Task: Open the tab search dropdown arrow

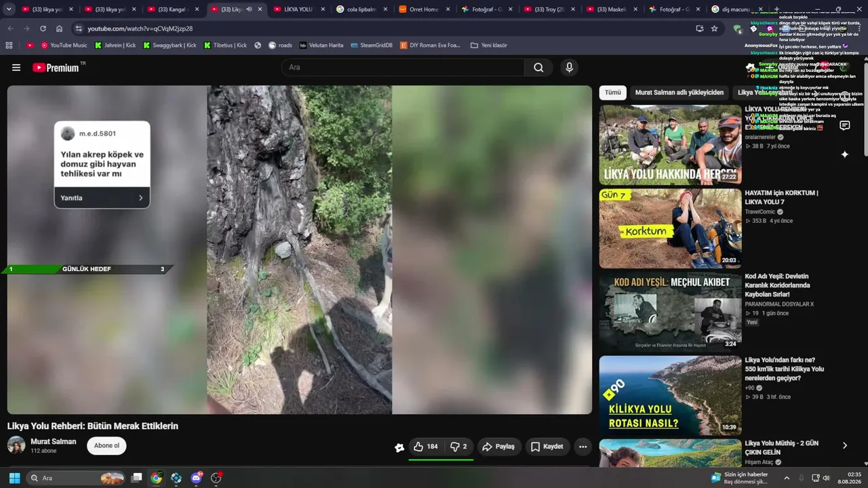Action: [x=9, y=9]
